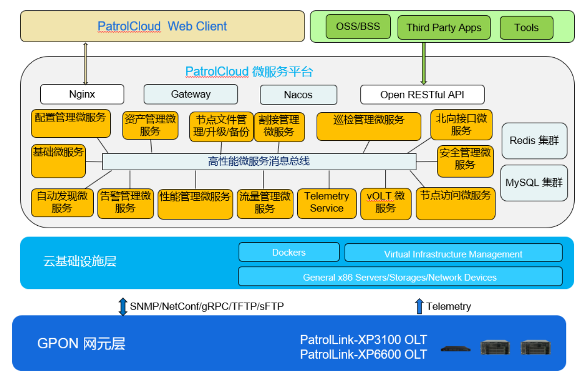Click the PatrolLink-XP3100 OLT text
This screenshot has width=588, height=391.
point(363,339)
